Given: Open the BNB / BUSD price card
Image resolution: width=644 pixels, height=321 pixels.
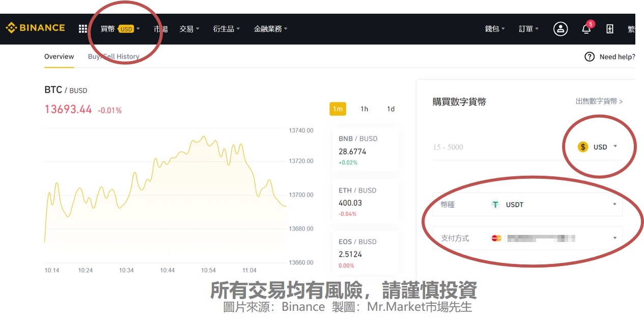Looking at the screenshot, I should click(365, 150).
